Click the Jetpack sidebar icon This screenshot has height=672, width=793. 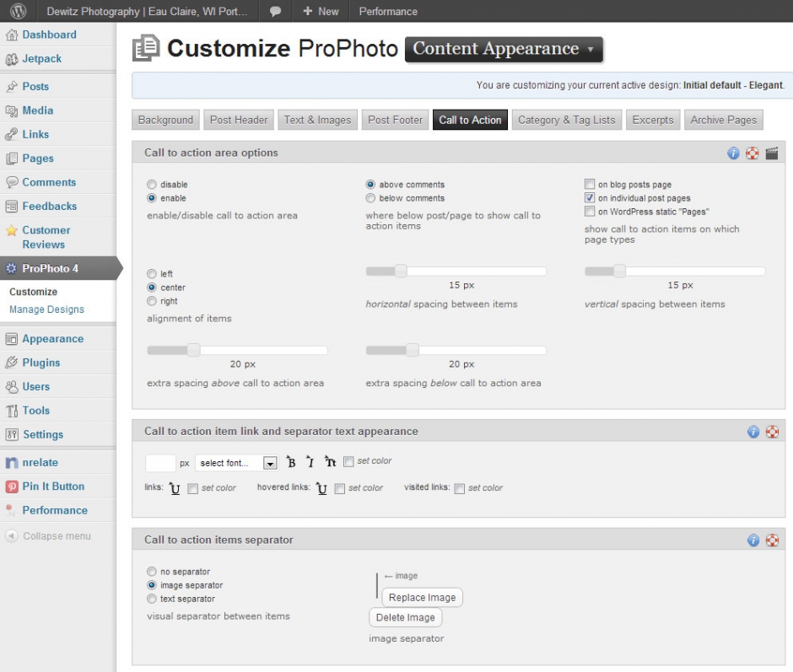[x=12, y=59]
